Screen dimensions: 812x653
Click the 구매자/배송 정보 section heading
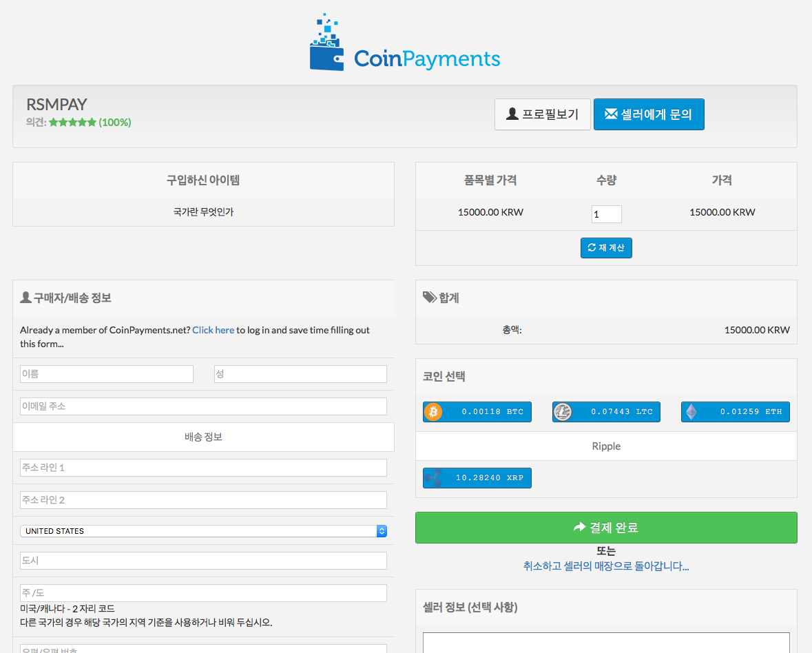tap(65, 298)
